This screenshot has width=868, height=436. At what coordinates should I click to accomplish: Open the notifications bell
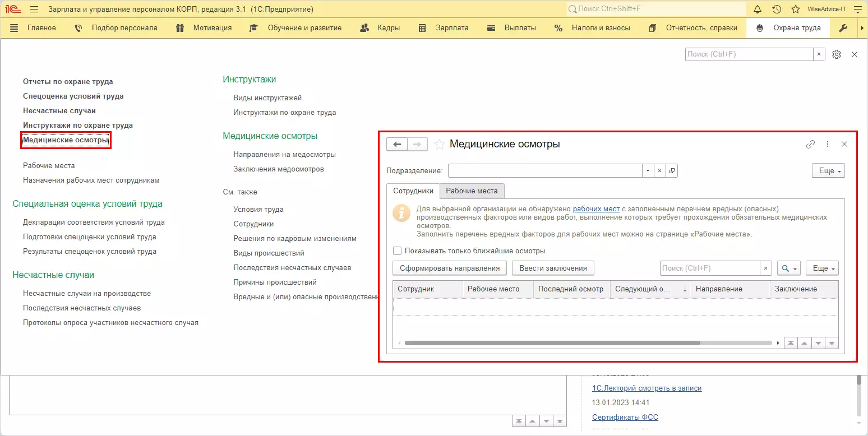tap(758, 9)
